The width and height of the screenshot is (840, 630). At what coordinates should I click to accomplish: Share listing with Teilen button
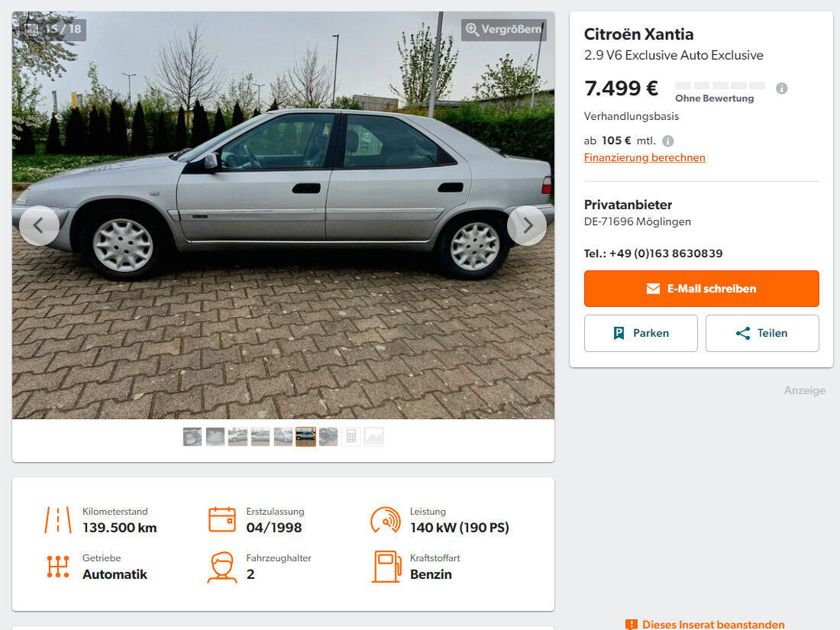click(762, 333)
